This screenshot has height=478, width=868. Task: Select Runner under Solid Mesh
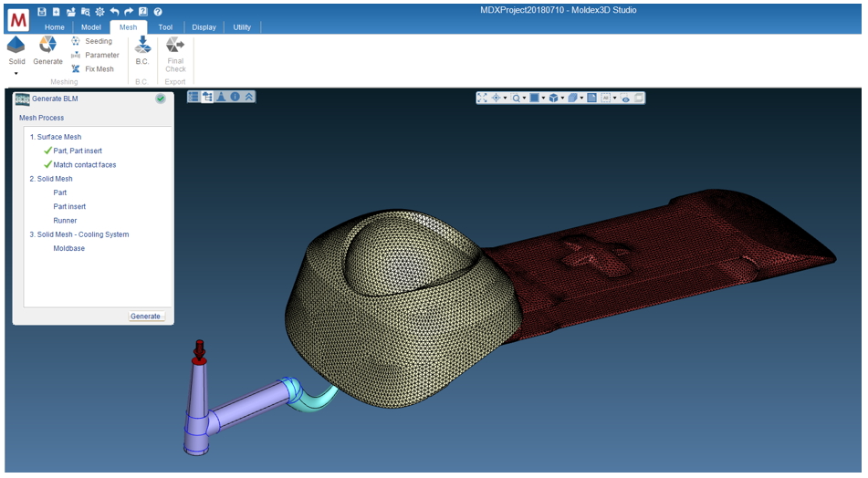coord(65,221)
